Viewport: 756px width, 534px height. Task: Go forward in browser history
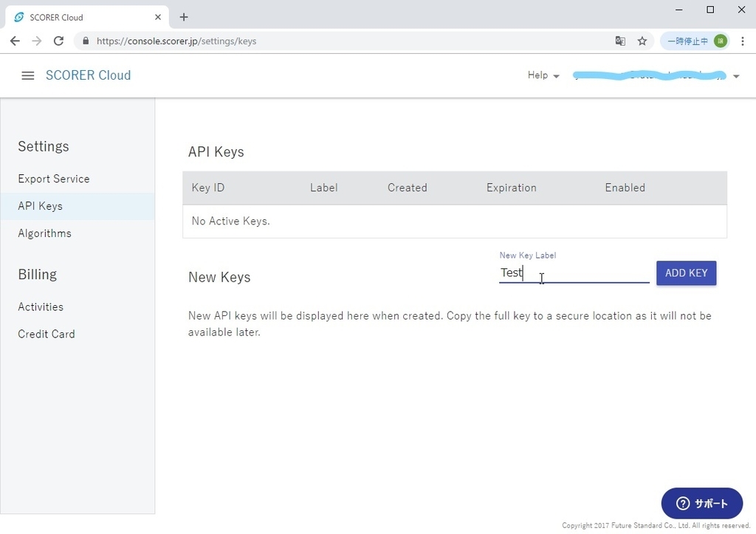coord(37,41)
